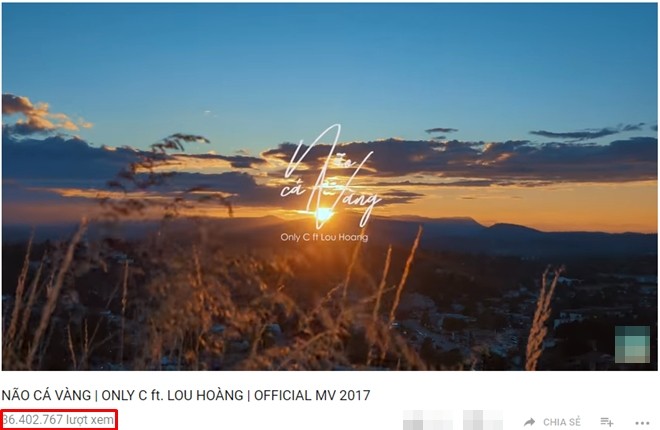The width and height of the screenshot is (660, 430).
Task: Click the dark cloud band right of logo
Action: pyautogui.click(x=514, y=162)
